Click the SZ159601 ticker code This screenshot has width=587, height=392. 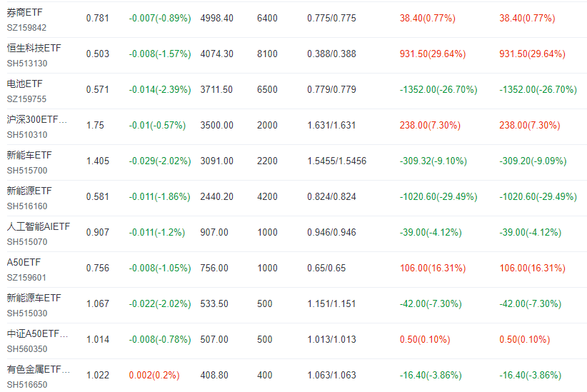(26, 278)
